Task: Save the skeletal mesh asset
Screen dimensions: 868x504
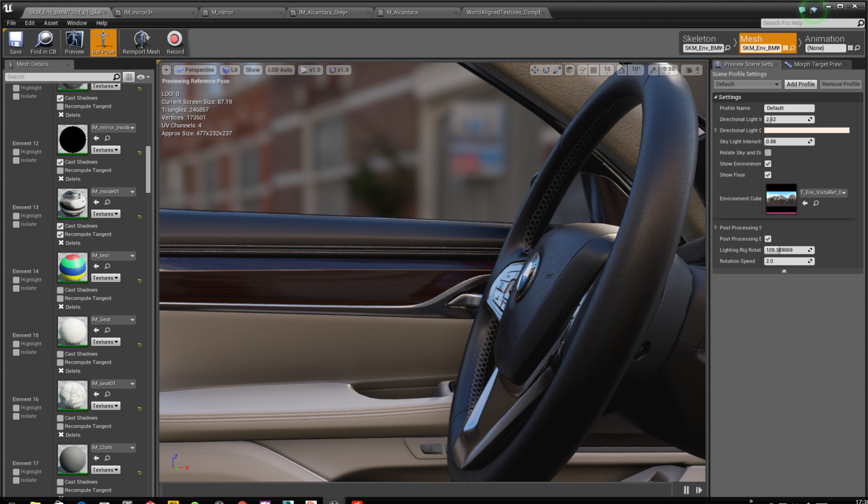Action: (15, 42)
